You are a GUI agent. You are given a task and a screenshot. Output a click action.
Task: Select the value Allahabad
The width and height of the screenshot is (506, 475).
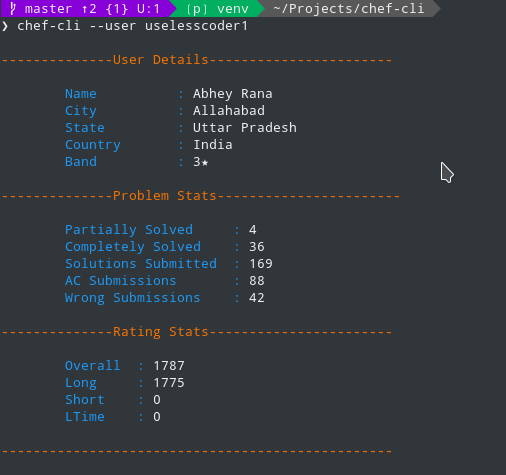pyautogui.click(x=229, y=111)
